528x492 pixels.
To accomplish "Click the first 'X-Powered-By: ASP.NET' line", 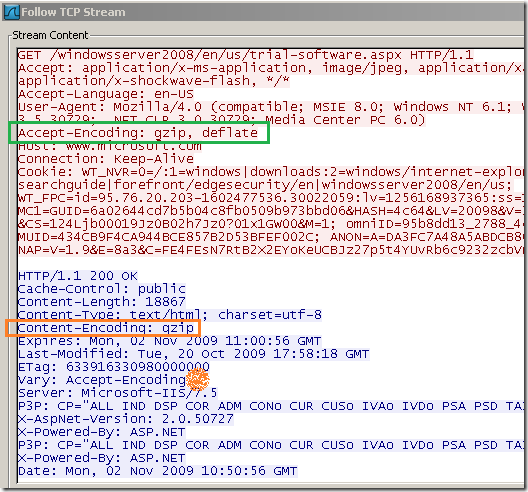I will [102, 432].
